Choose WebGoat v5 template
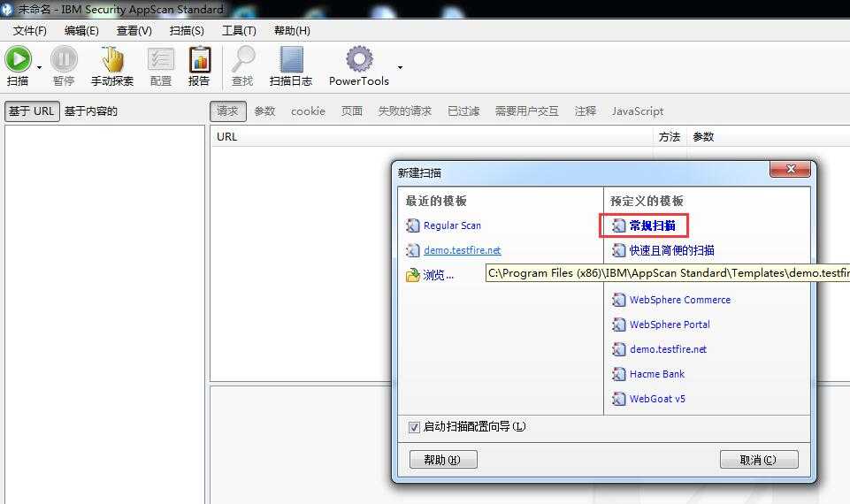The width and height of the screenshot is (850, 504). pyautogui.click(x=657, y=399)
